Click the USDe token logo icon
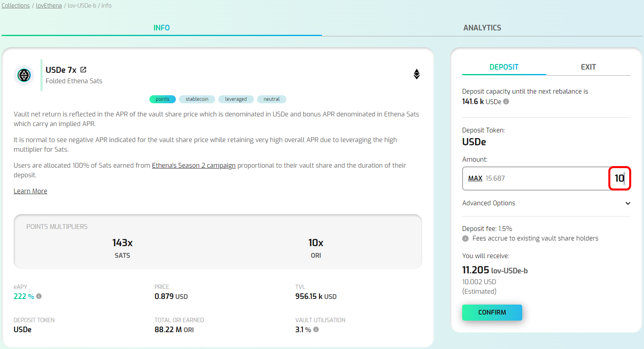644x349 pixels. [24, 75]
